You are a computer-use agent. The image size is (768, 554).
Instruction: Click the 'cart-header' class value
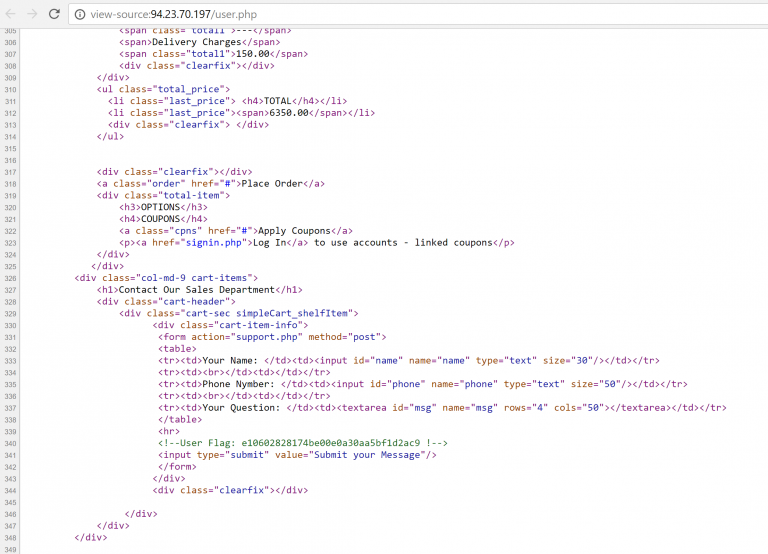[194, 301]
